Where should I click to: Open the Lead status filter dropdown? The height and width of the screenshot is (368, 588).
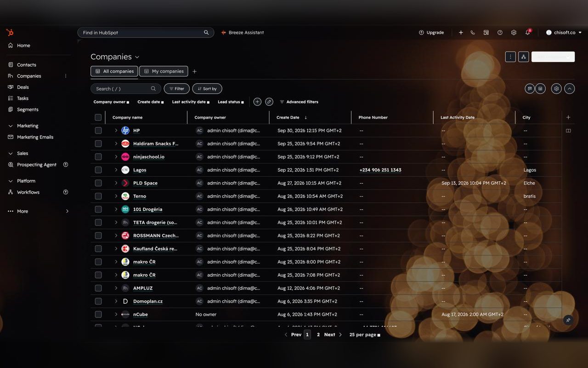tap(231, 102)
